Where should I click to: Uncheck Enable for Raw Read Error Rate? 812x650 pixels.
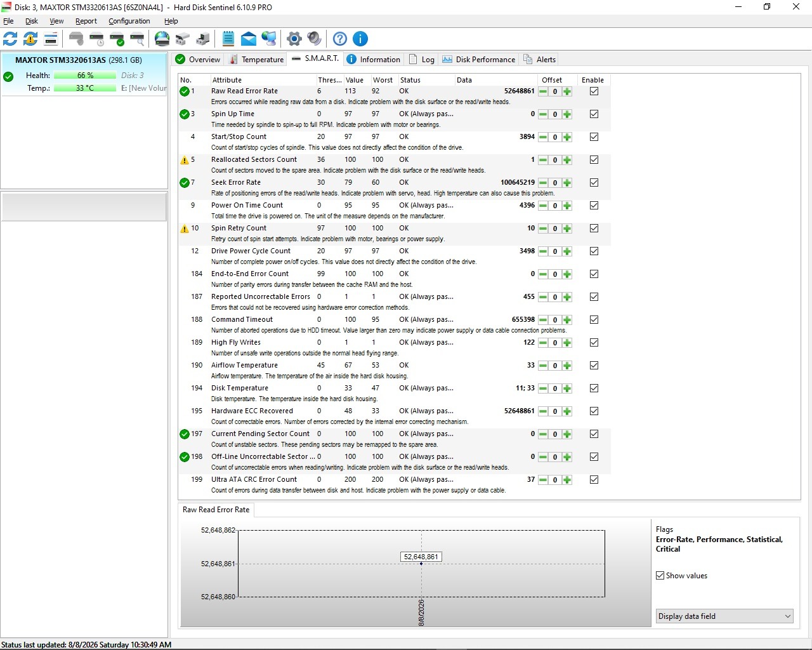coord(594,91)
